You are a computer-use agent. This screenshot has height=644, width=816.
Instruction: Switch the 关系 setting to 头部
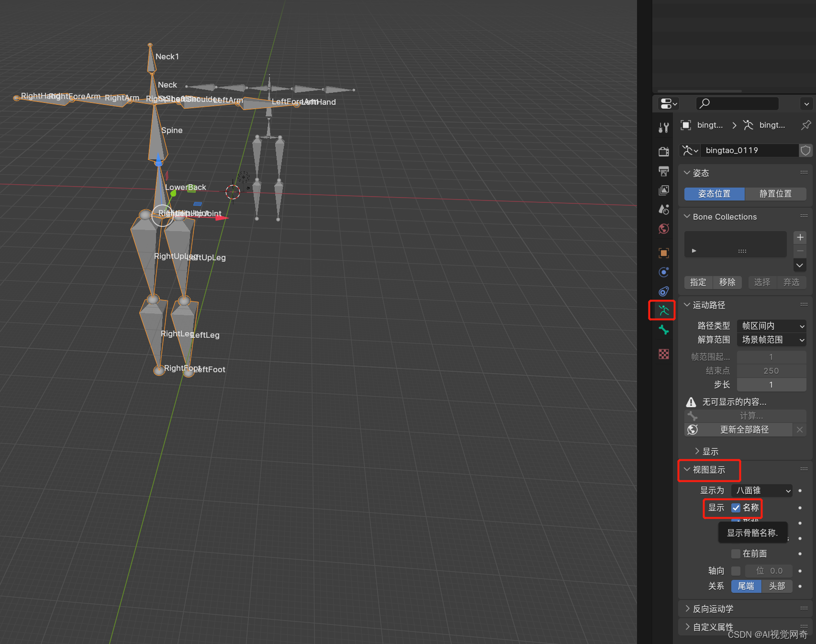(x=777, y=586)
